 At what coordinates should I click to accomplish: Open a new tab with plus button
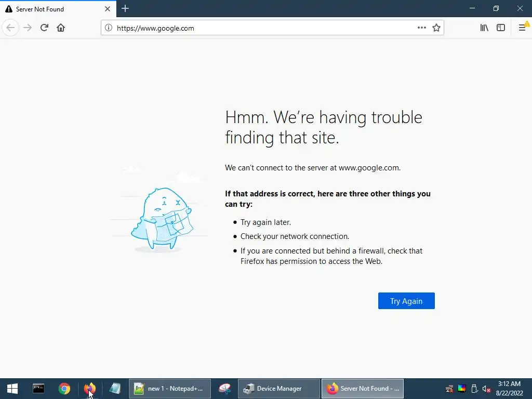[x=125, y=8]
